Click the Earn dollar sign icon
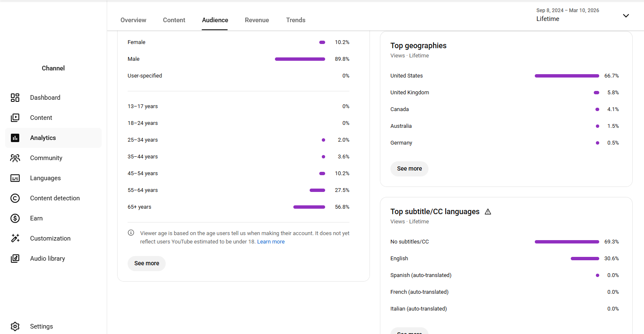 [15, 218]
